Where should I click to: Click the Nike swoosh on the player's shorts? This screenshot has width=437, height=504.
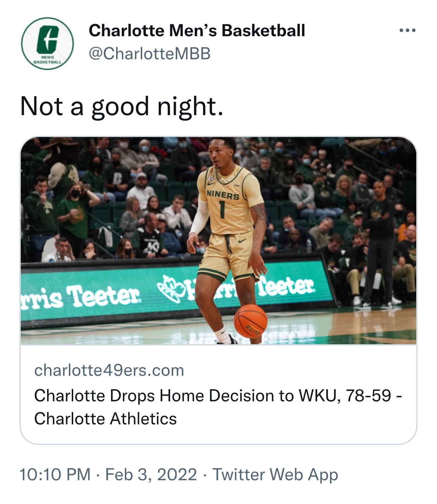[242, 241]
